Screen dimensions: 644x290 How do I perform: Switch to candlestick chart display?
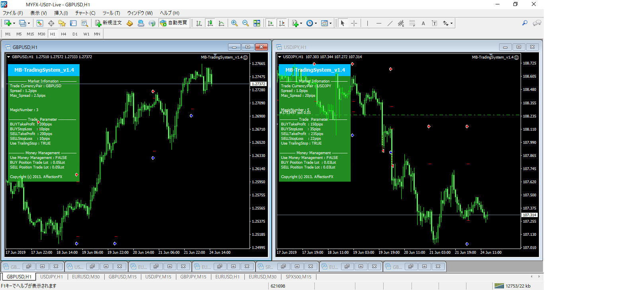click(x=210, y=23)
